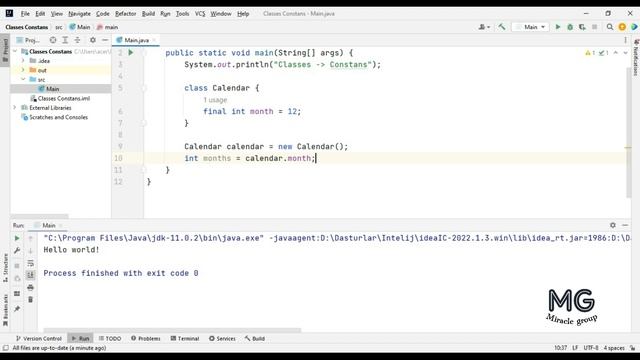
Task: Open the File menu
Action: click(x=25, y=13)
